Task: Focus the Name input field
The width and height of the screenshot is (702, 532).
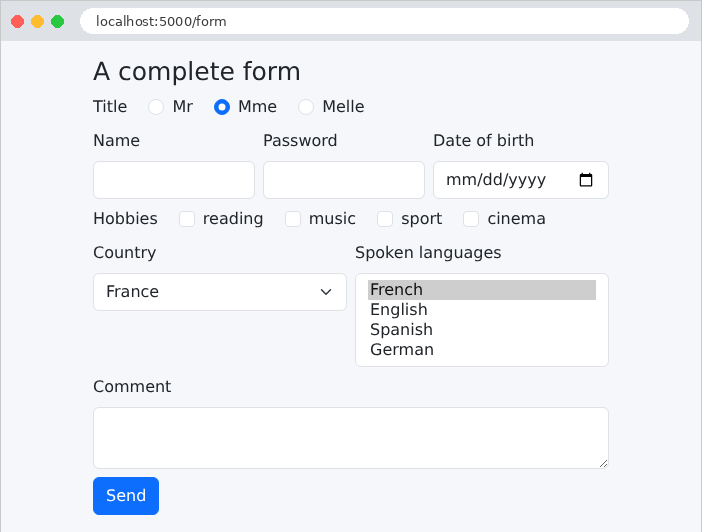Action: (x=174, y=180)
